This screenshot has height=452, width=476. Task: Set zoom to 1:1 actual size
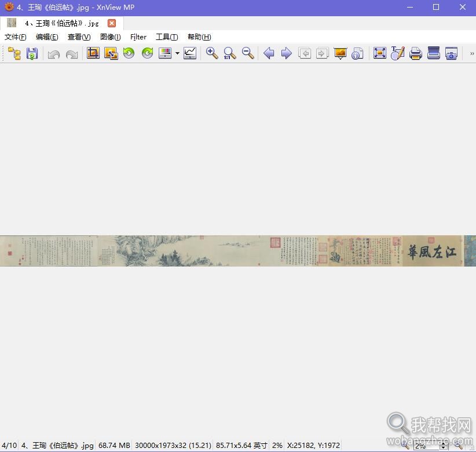tap(230, 53)
